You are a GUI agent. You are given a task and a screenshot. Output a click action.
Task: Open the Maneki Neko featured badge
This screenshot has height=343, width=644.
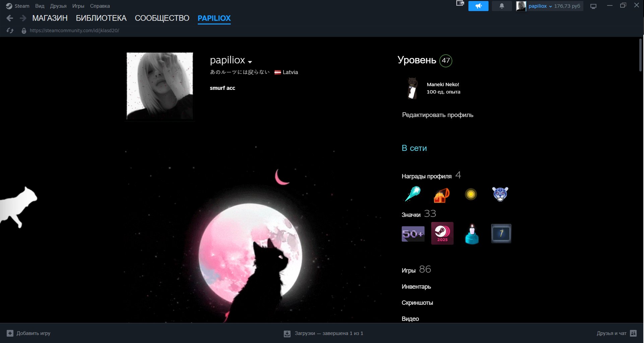point(412,88)
